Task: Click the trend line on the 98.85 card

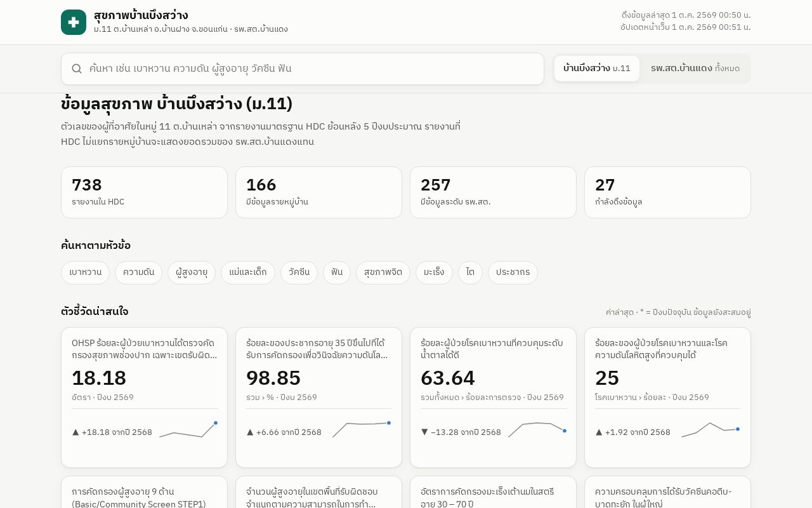Action: pyautogui.click(x=362, y=430)
